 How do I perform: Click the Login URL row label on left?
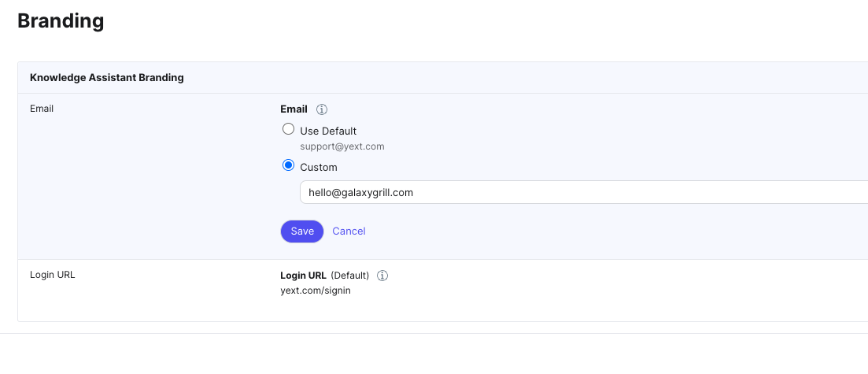(x=52, y=275)
